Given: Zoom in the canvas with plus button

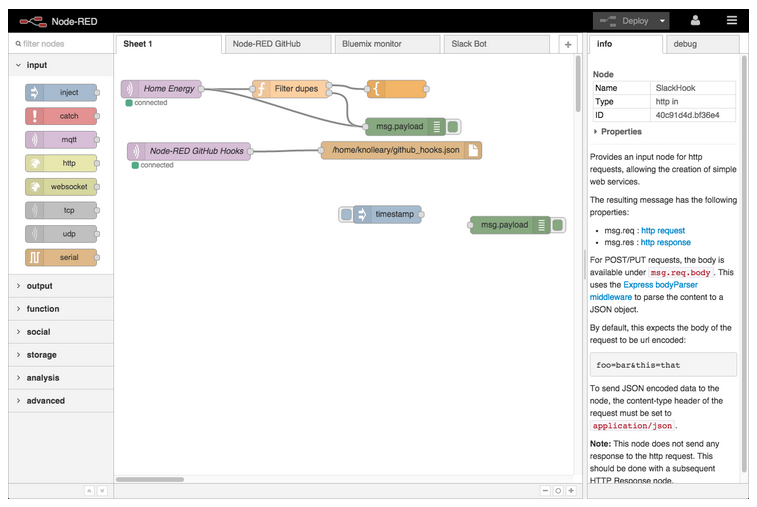Looking at the screenshot, I should (x=571, y=491).
